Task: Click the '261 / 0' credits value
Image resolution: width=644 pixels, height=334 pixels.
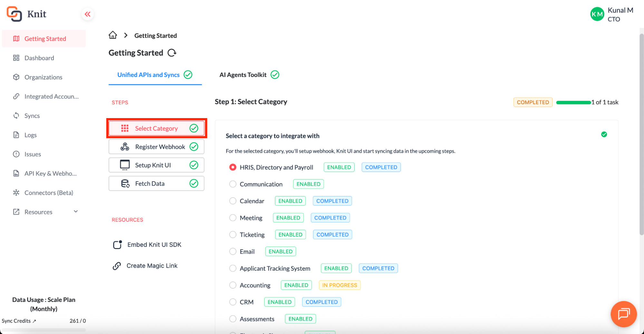Action: click(x=78, y=321)
